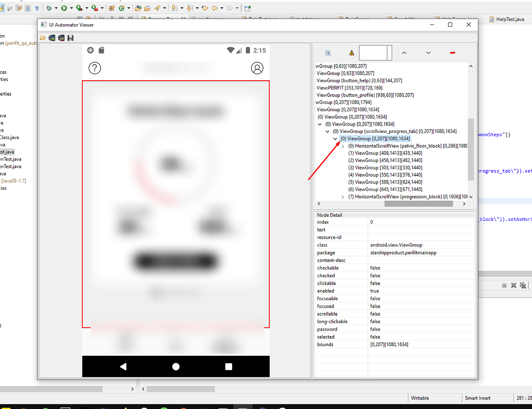The width and height of the screenshot is (532, 409).
Task: Expand the progression_block HorizontalScrollView node
Action: (343, 197)
